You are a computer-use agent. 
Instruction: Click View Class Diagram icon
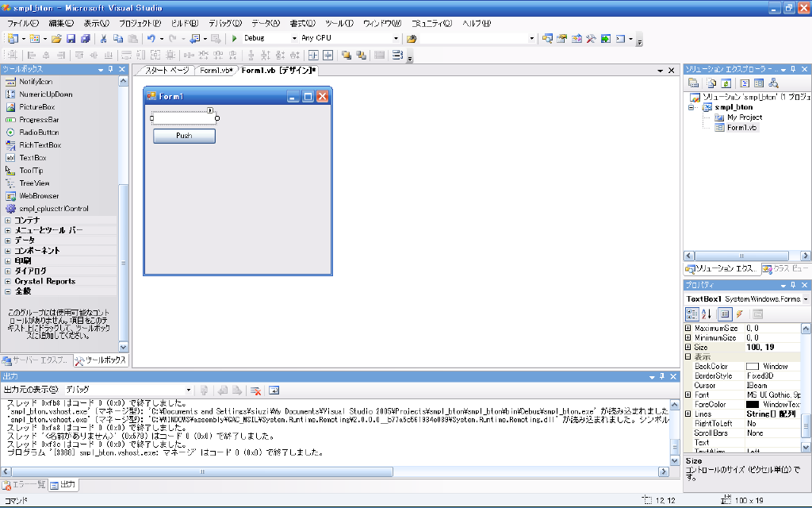click(773, 83)
